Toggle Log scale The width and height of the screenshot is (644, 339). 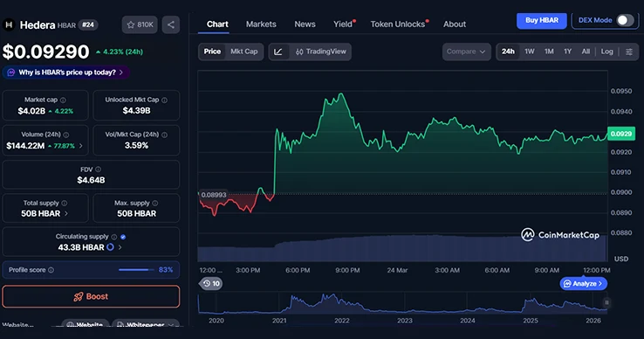coord(606,52)
